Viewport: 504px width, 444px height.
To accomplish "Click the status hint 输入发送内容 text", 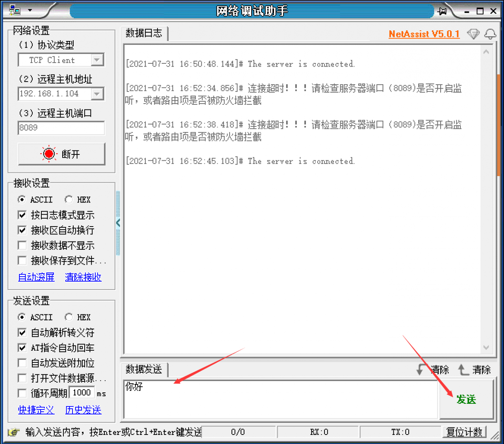I will (113, 432).
